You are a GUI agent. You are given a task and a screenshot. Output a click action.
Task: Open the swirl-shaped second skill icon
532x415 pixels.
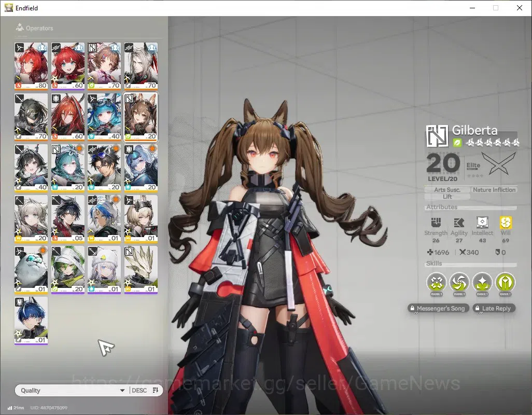tap(459, 282)
